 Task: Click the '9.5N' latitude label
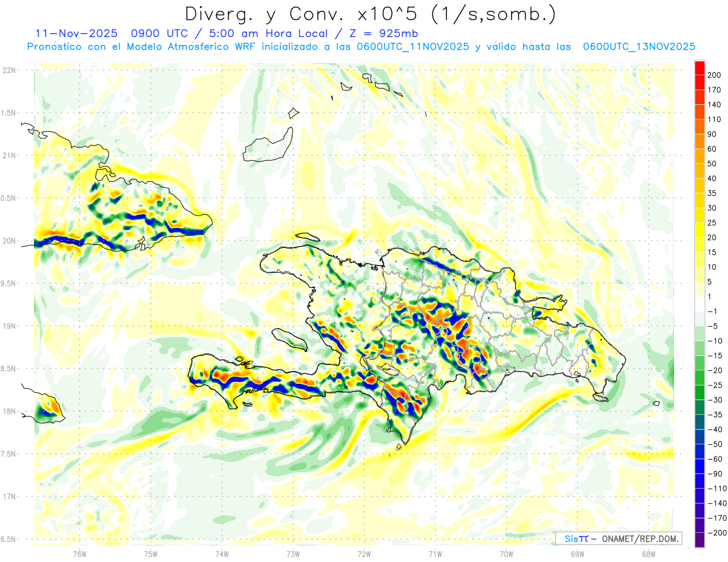click(x=9, y=283)
